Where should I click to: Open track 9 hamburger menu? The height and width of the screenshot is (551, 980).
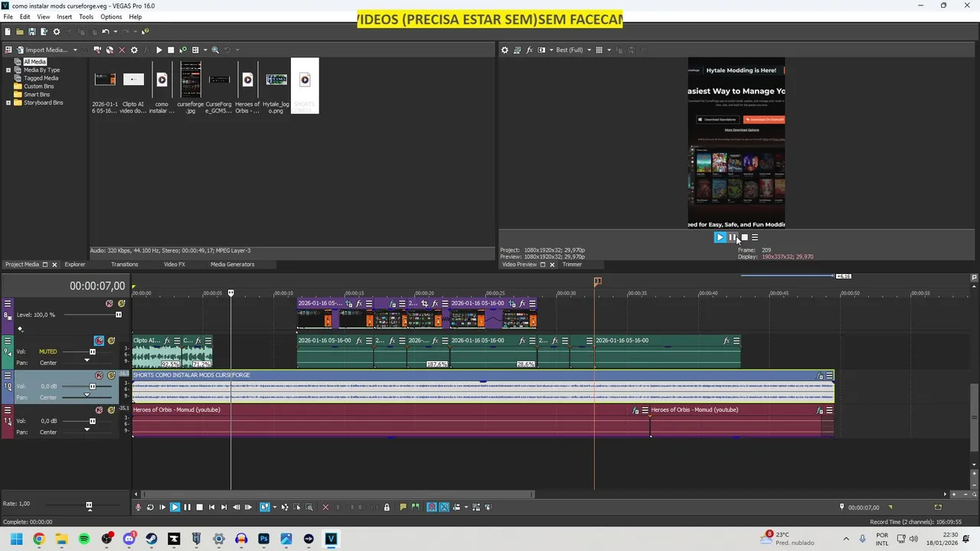[x=8, y=341]
